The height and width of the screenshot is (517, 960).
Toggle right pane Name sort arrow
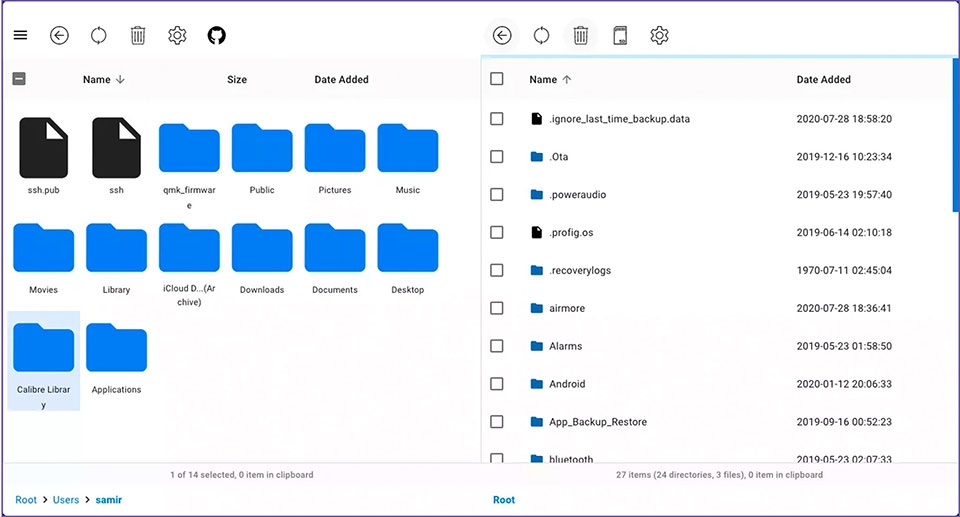(567, 80)
